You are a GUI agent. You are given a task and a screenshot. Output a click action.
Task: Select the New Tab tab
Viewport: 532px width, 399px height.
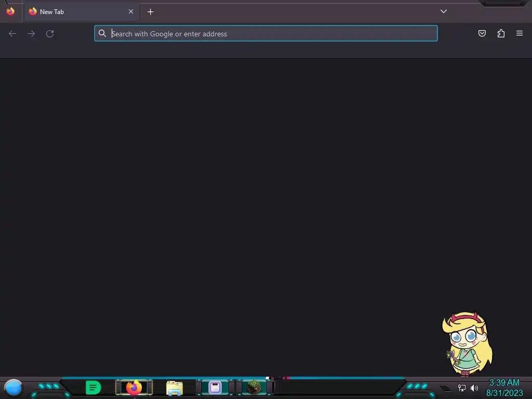coord(81,12)
